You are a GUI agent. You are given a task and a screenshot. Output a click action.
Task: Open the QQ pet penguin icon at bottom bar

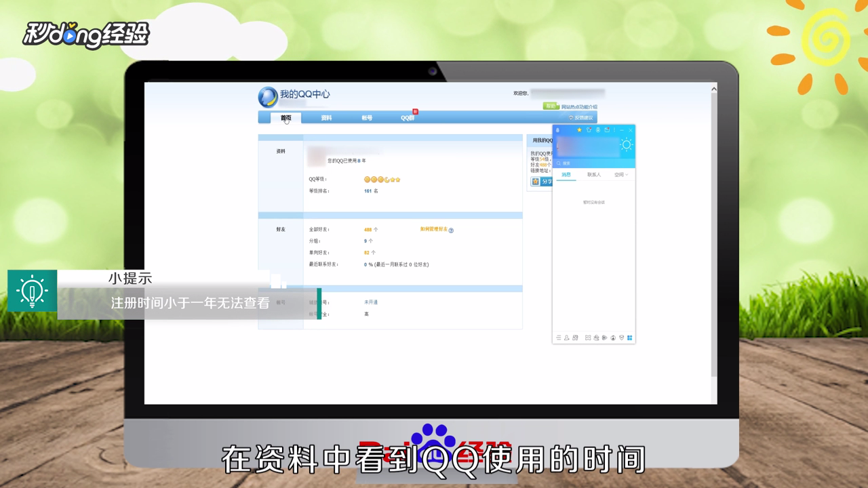pyautogui.click(x=596, y=338)
